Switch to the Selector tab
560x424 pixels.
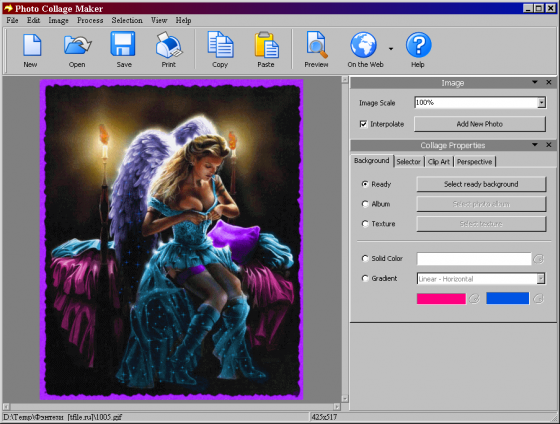point(409,162)
